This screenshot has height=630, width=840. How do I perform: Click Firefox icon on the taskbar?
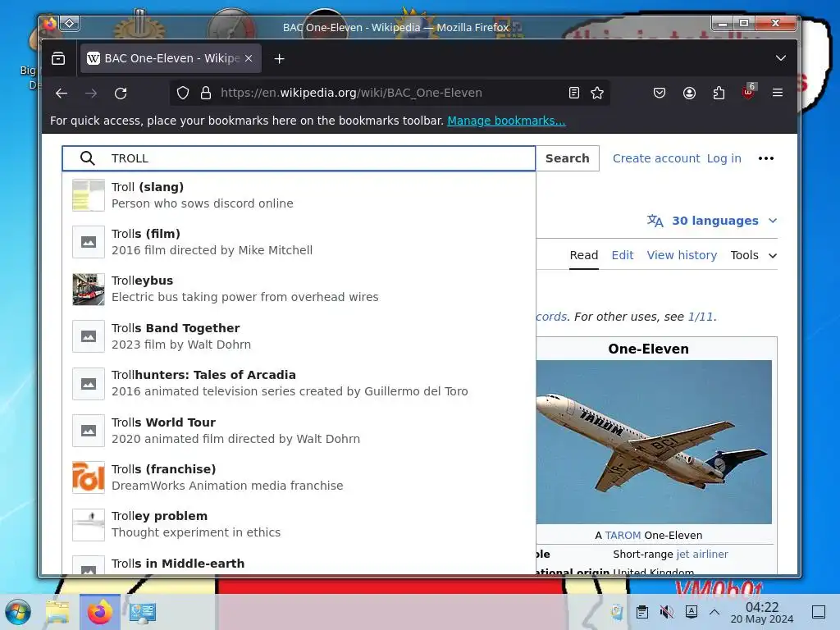click(99, 612)
